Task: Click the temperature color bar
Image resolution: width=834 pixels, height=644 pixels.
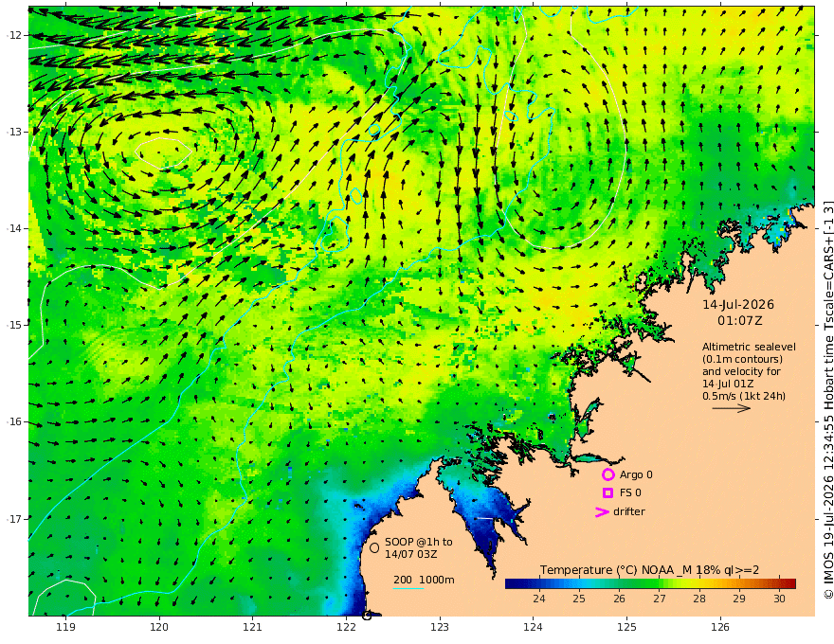Action: point(650,583)
